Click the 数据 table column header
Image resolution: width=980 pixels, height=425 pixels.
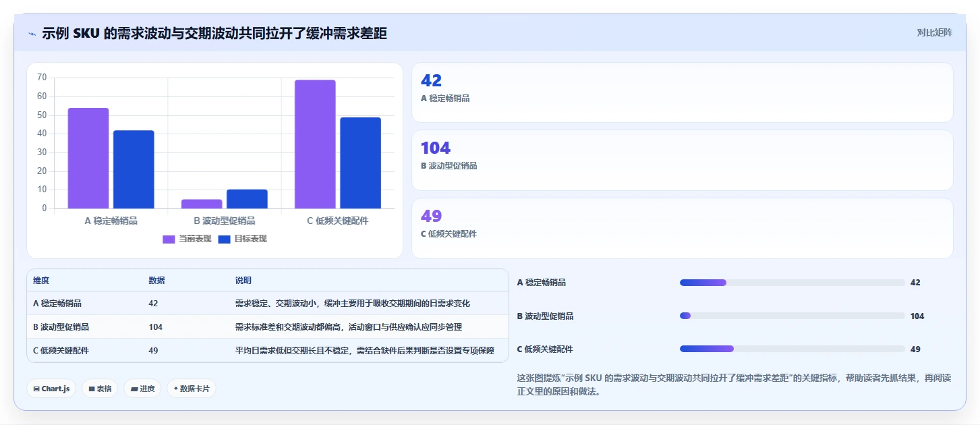156,281
